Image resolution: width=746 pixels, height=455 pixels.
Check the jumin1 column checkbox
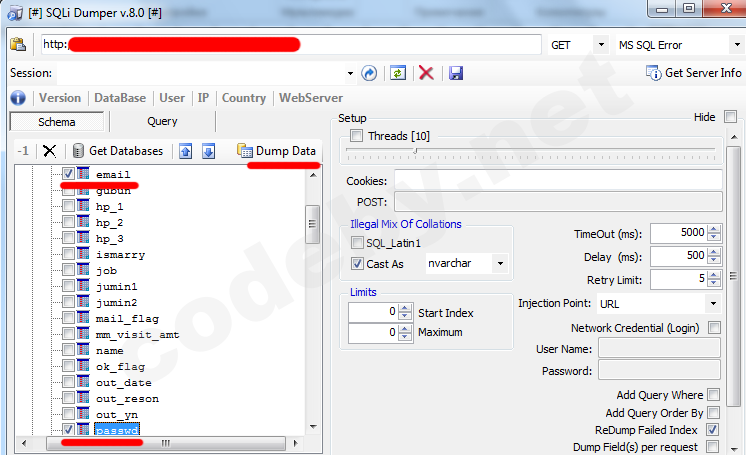(x=69, y=286)
